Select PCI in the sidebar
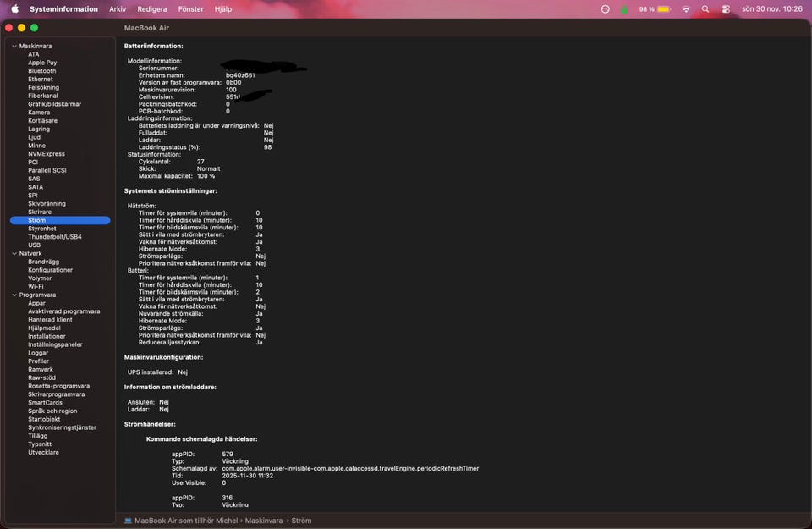Image resolution: width=812 pixels, height=529 pixels. point(33,163)
